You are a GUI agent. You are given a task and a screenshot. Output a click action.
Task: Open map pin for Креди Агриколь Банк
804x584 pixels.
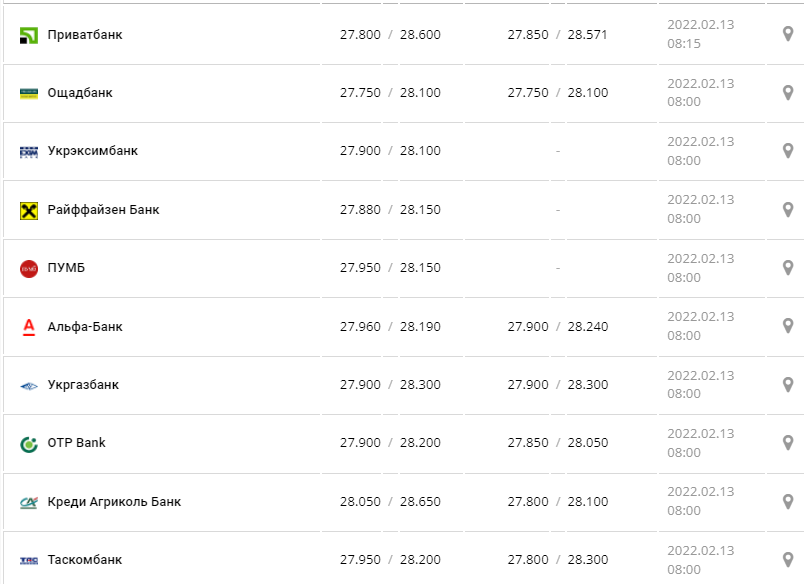click(787, 501)
